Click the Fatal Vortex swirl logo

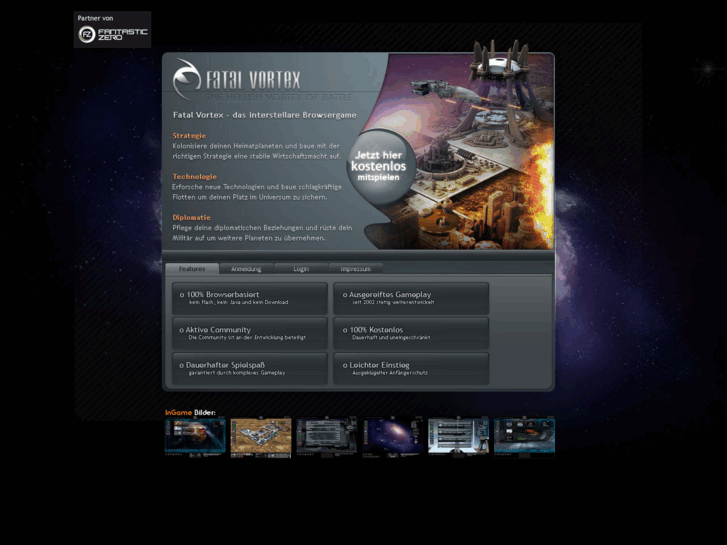[186, 79]
